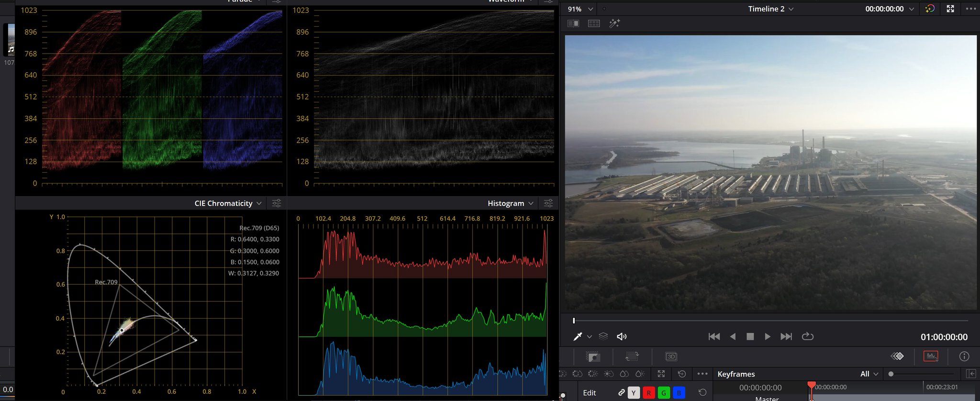
Task: Open CIE Chromaticity scope settings
Action: point(277,203)
